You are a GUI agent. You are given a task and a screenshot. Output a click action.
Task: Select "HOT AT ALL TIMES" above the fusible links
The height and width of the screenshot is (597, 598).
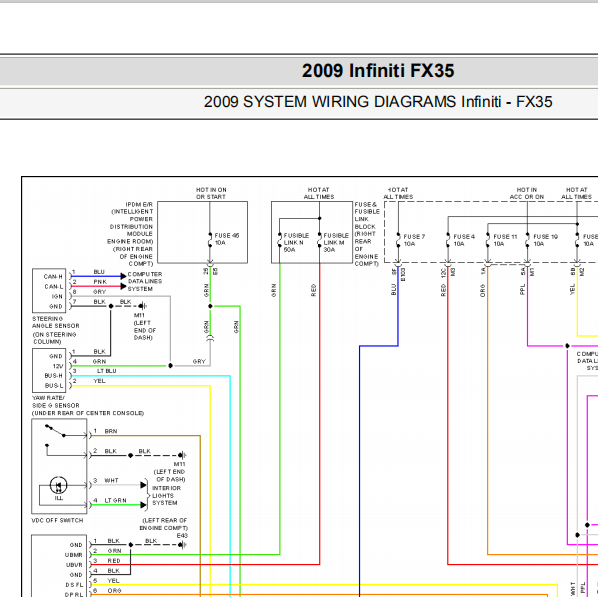tap(319, 193)
